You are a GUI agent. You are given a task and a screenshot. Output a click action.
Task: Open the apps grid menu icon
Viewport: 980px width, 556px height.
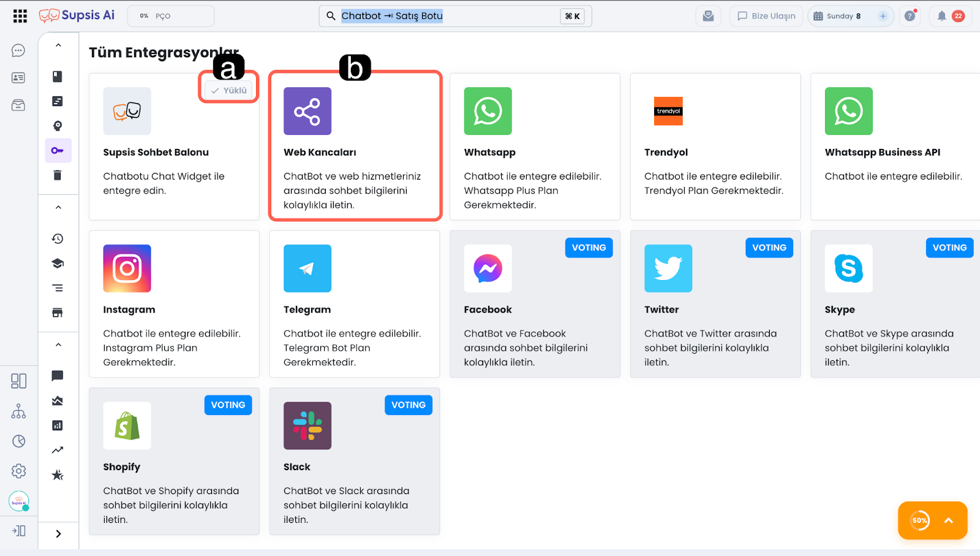click(x=20, y=16)
